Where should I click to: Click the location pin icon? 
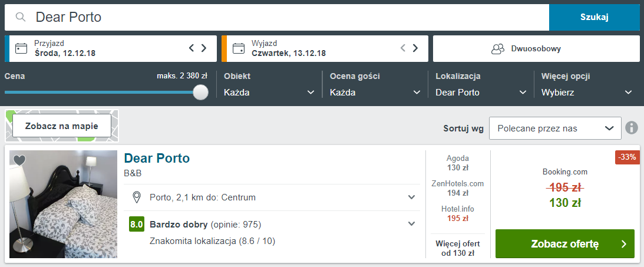[137, 197]
